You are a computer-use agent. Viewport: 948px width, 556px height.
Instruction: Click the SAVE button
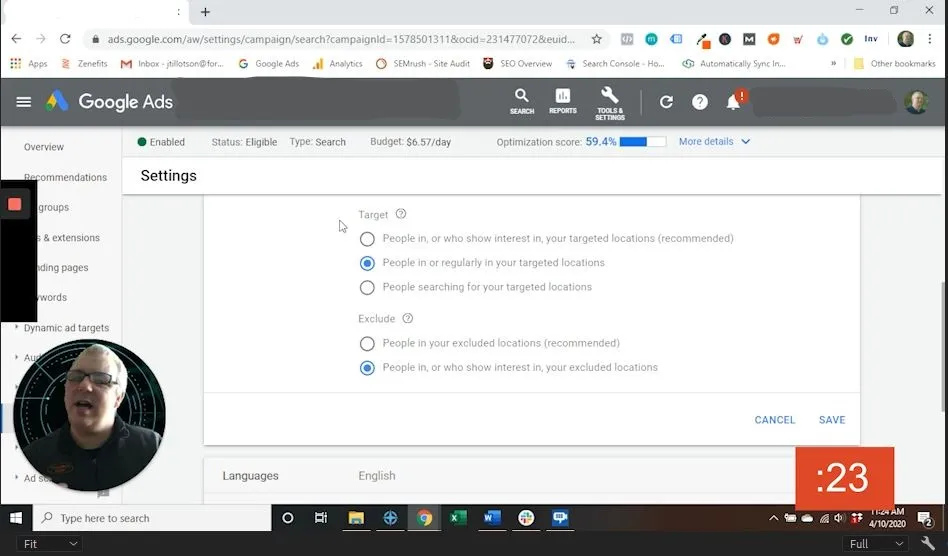pyautogui.click(x=832, y=420)
